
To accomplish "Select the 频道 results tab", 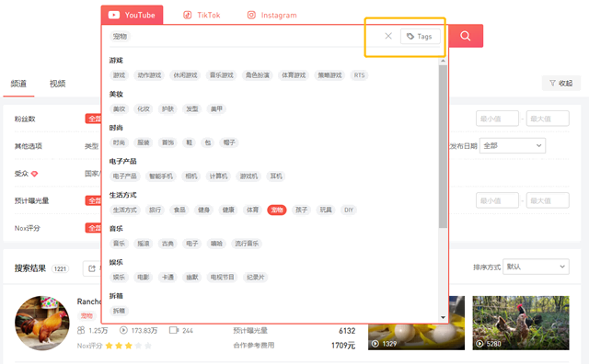I will pyautogui.click(x=18, y=84).
